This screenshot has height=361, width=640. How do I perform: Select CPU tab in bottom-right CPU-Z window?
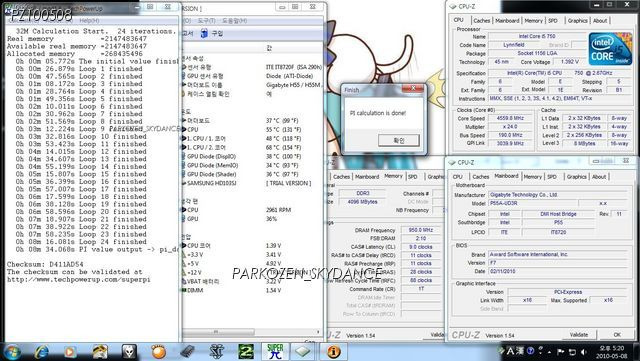coord(458,176)
